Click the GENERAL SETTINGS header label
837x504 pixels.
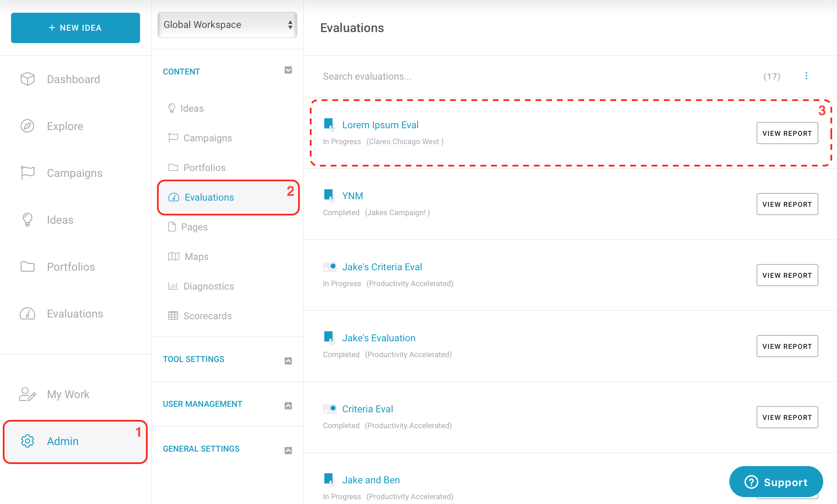click(x=201, y=448)
